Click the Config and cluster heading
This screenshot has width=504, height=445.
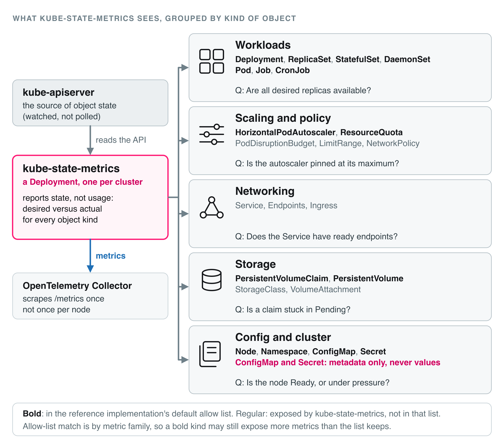[283, 337]
